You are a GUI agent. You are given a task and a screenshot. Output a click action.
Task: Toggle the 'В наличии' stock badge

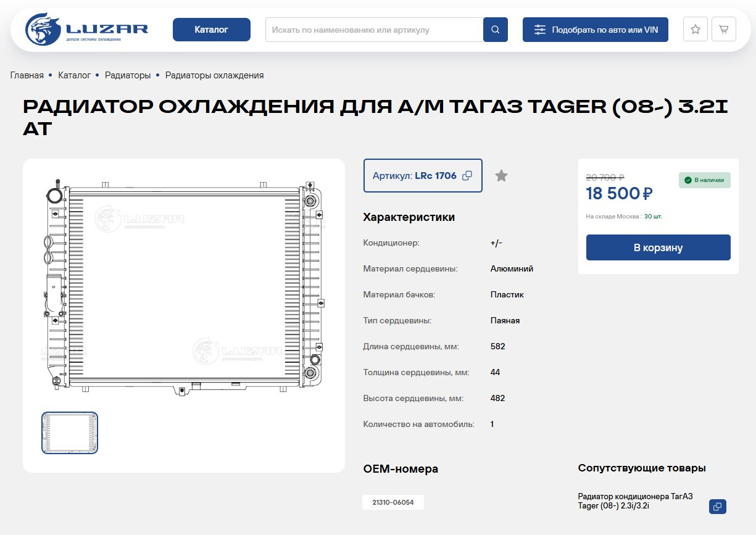(704, 180)
